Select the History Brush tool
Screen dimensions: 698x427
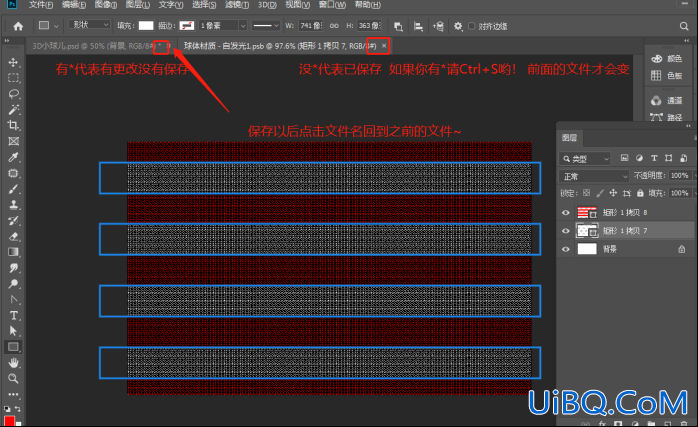tap(13, 221)
